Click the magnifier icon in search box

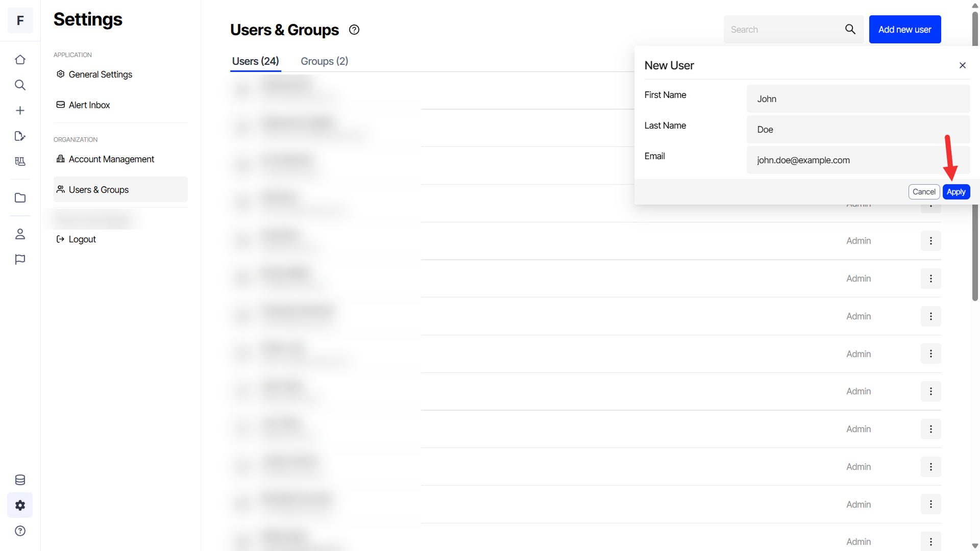pos(850,30)
